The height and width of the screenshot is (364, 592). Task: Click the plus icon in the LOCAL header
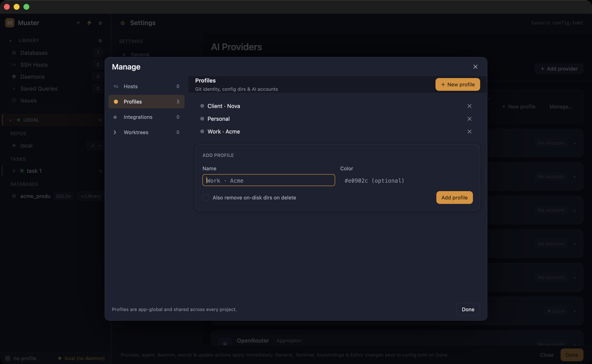click(x=100, y=120)
